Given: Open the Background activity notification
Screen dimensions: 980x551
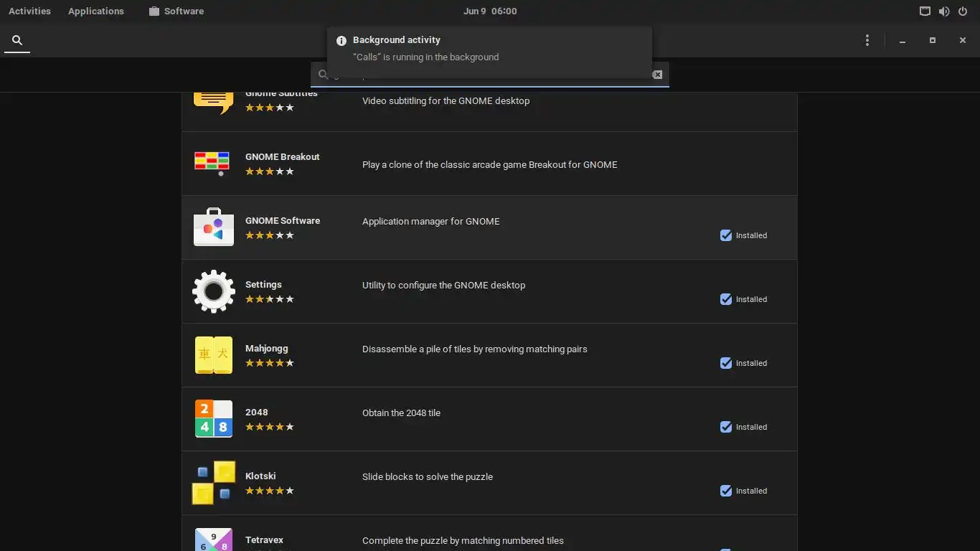Looking at the screenshot, I should pyautogui.click(x=489, y=49).
